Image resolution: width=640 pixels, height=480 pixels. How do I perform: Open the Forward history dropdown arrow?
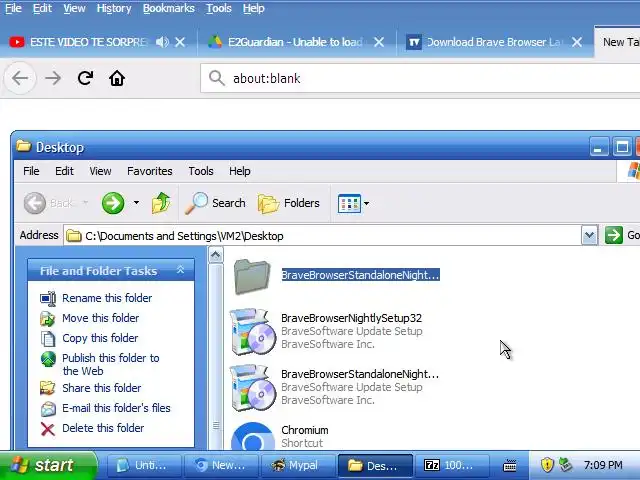click(136, 202)
